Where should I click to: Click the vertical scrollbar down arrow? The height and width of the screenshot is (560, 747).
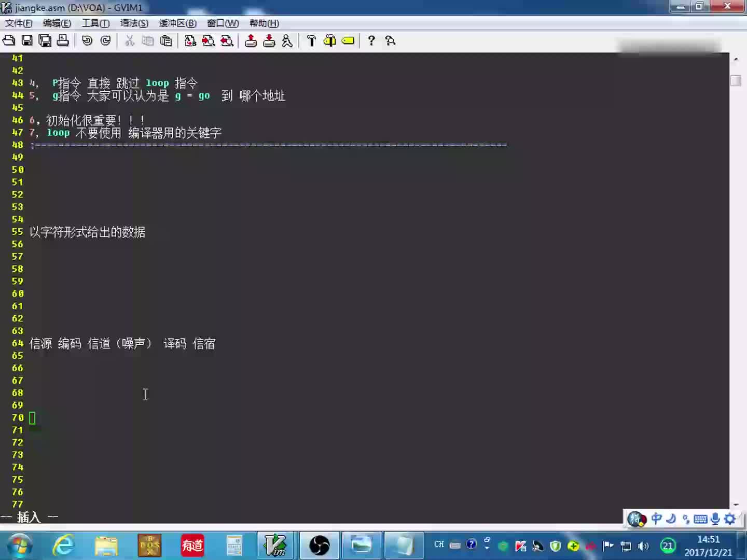[736, 505]
